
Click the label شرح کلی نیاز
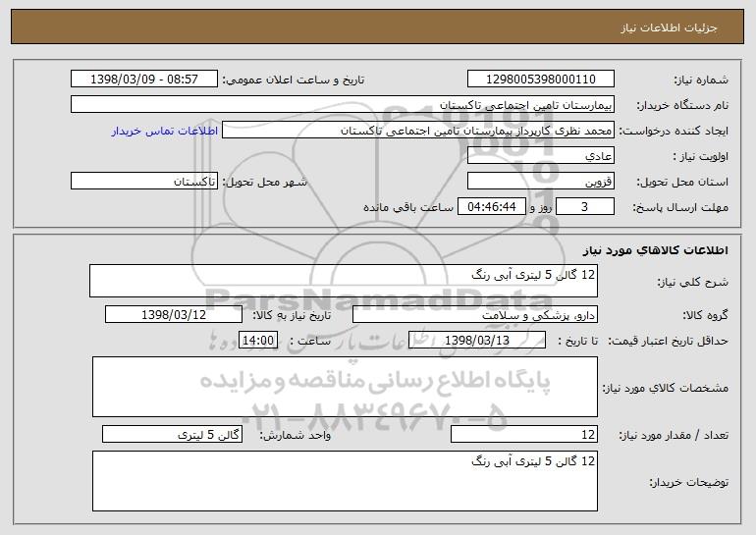[693, 282]
